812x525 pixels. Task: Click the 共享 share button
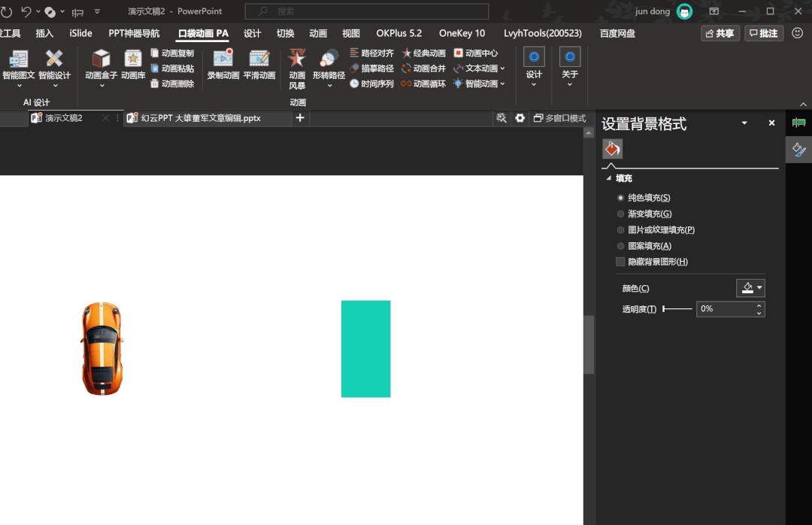click(720, 33)
